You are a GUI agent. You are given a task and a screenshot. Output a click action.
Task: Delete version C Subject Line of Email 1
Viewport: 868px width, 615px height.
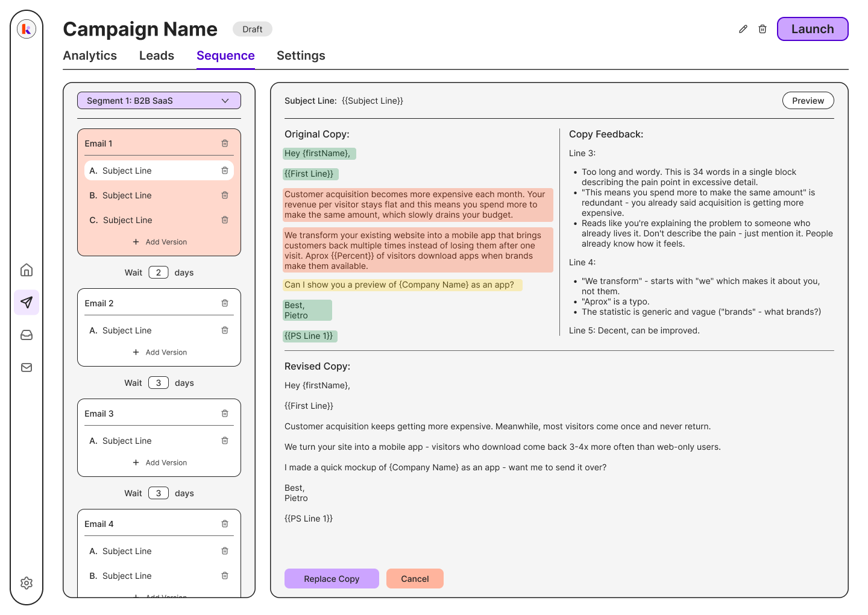pyautogui.click(x=225, y=220)
